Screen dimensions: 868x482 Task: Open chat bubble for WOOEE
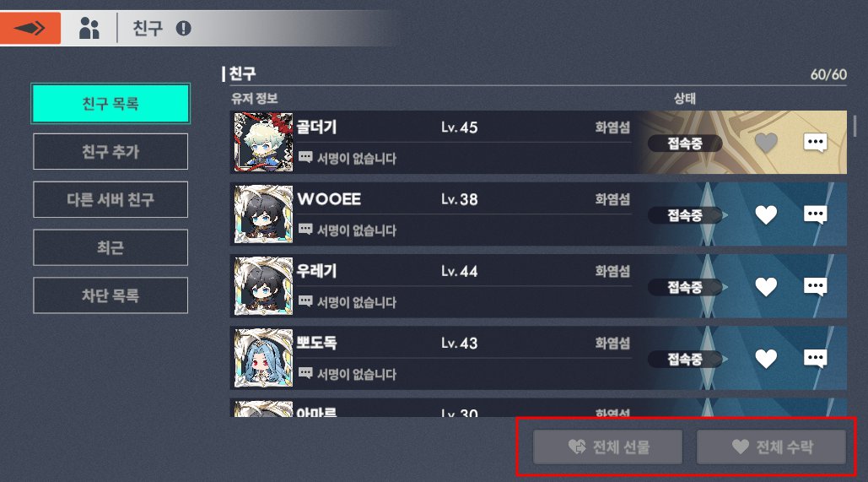pyautogui.click(x=816, y=214)
